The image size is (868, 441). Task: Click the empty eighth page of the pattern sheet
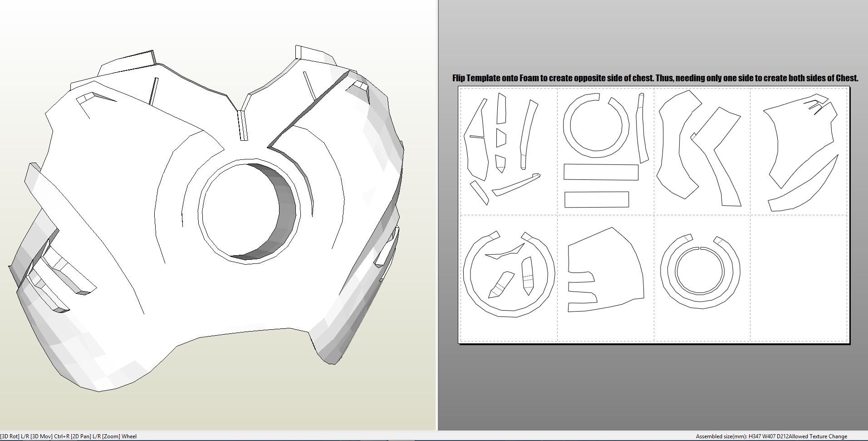[x=799, y=278]
